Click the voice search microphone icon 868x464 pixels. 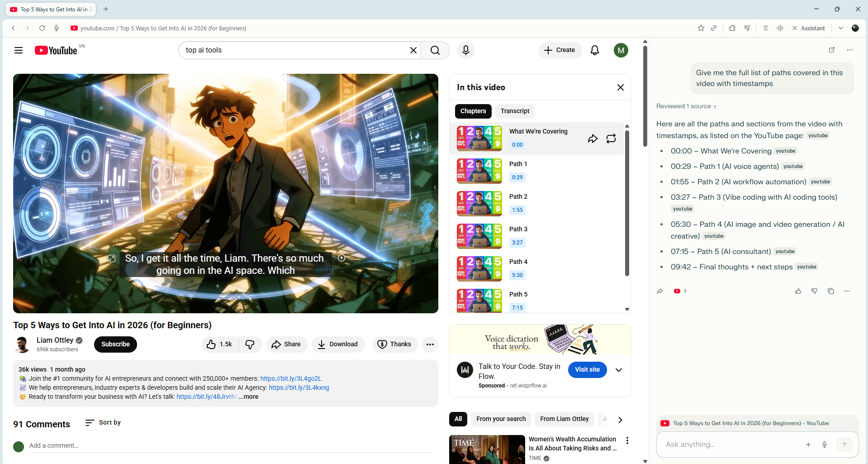[465, 50]
